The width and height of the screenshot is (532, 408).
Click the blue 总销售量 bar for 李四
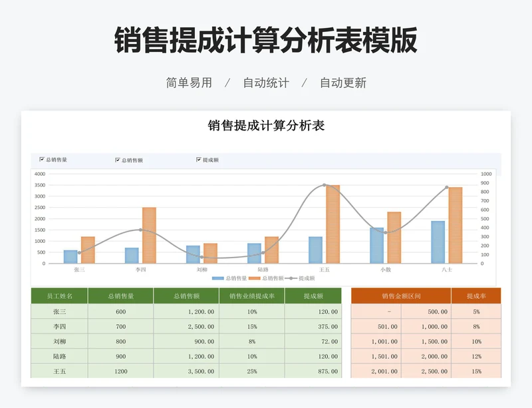click(x=132, y=256)
